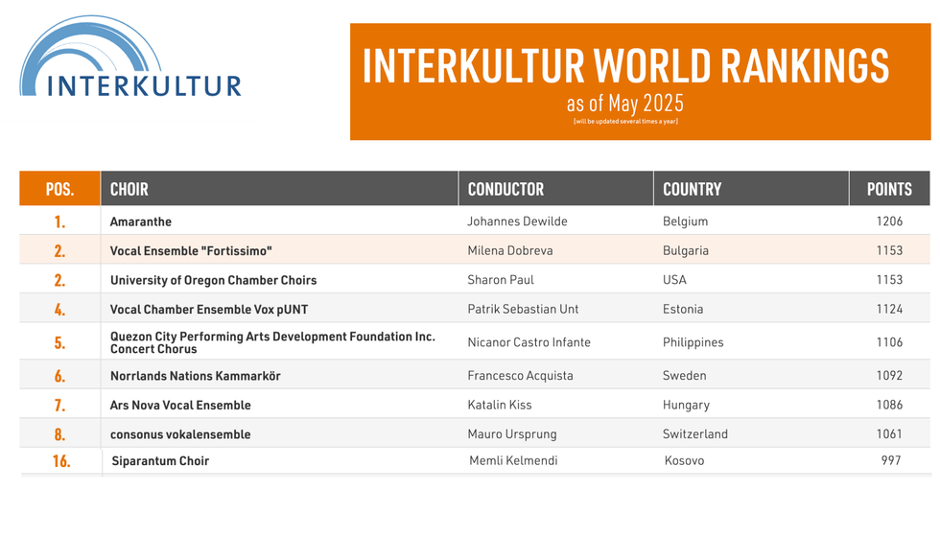Open Ars Nova Vocal Ensemble entry

click(180, 406)
